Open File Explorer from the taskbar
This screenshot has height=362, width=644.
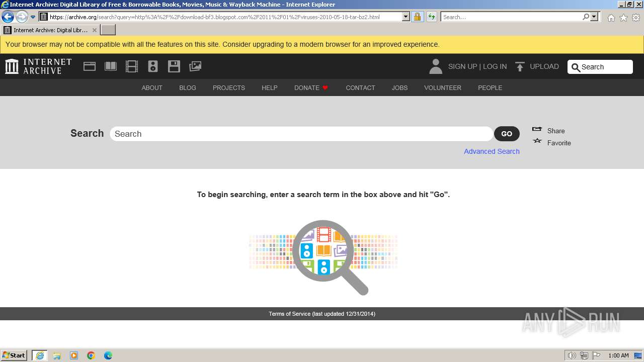(x=57, y=355)
